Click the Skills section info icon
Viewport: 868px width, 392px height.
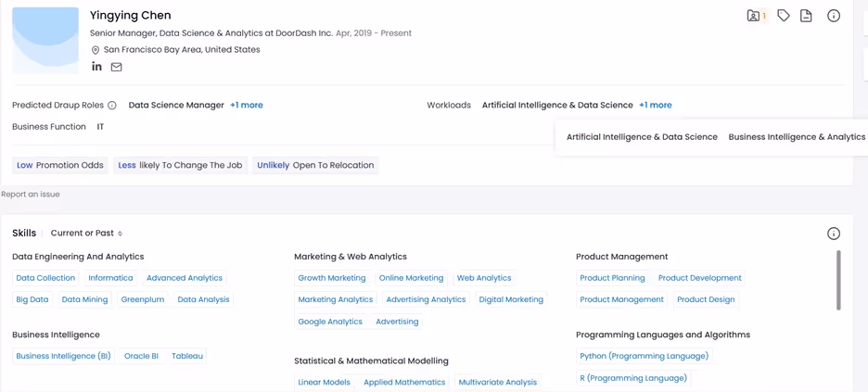point(834,234)
